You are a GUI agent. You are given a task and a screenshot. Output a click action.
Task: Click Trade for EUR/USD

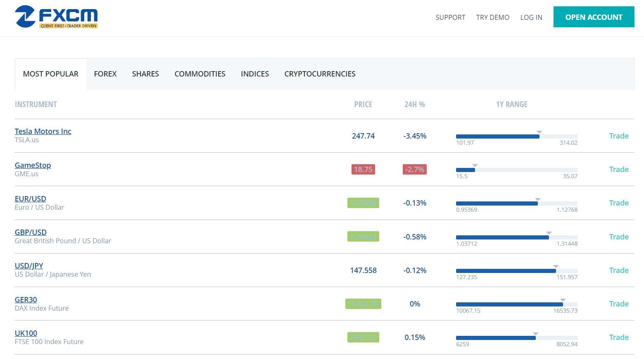tap(619, 203)
